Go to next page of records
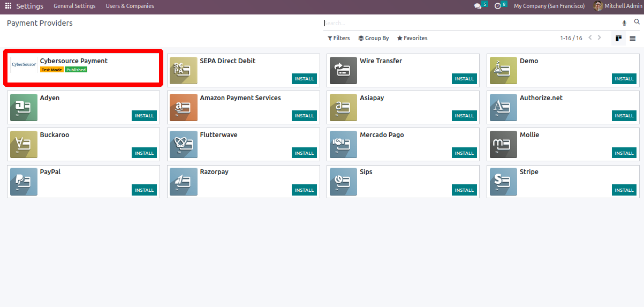This screenshot has width=644, height=307. tap(600, 38)
